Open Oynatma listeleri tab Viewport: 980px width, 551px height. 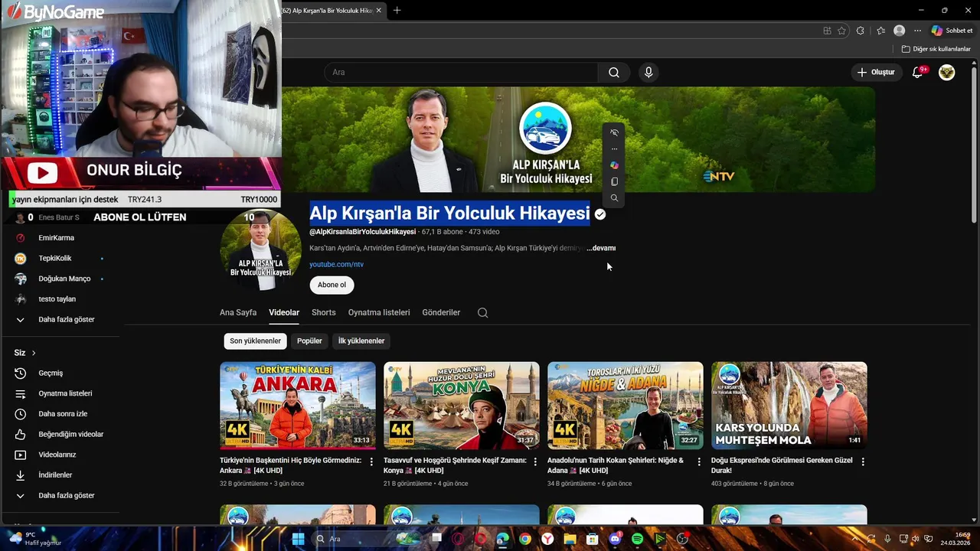tap(379, 312)
